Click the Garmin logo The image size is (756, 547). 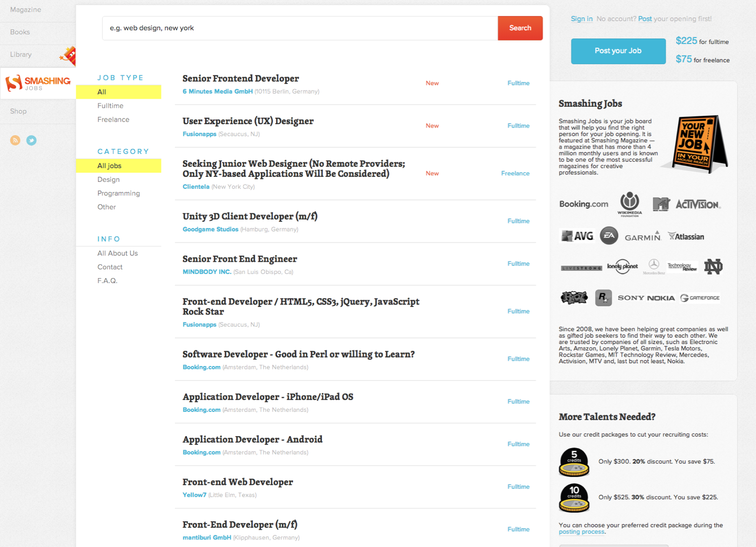[643, 237]
